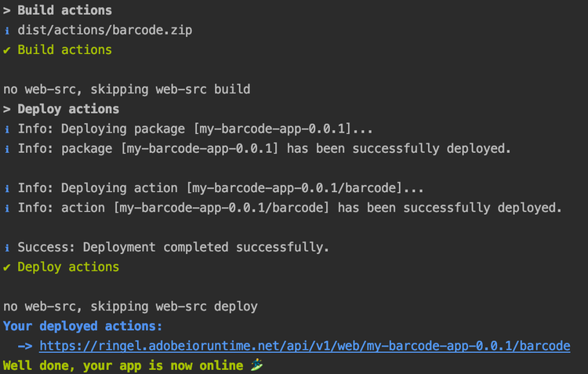The height and width of the screenshot is (374, 588).
Task: Click info icon before Deployment completed successfully
Action: [7, 248]
